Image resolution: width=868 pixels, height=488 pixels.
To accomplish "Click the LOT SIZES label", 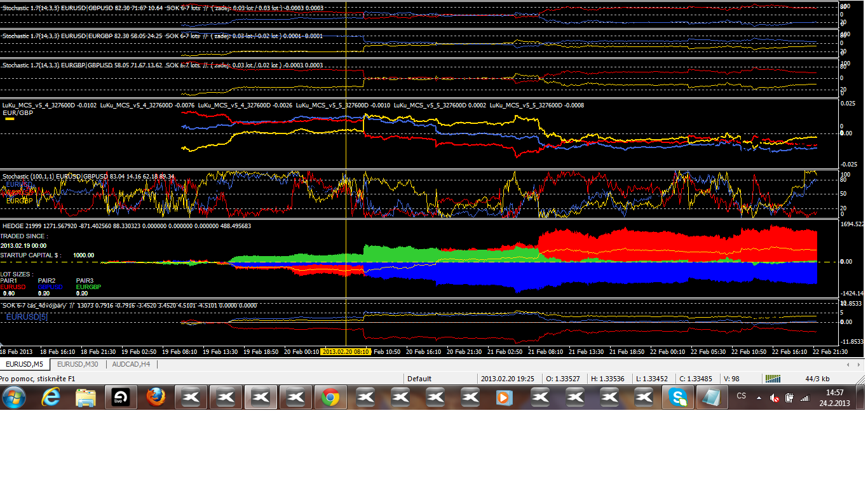I will [x=17, y=274].
